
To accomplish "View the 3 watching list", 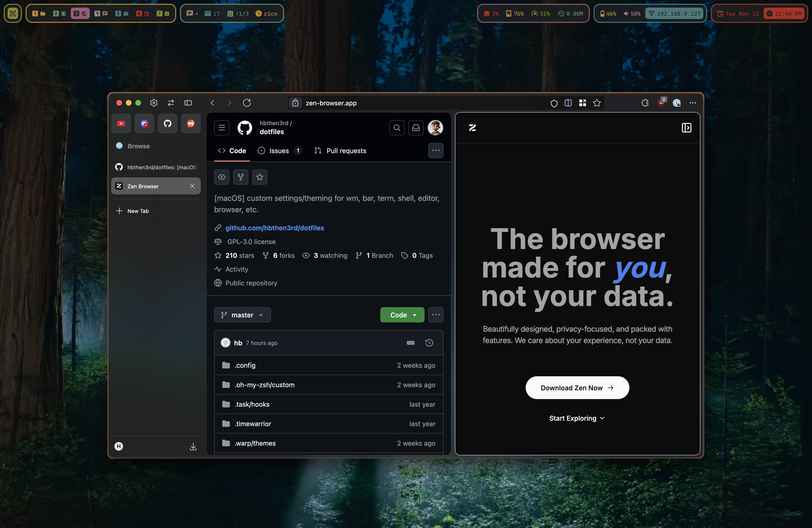I will 325,255.
